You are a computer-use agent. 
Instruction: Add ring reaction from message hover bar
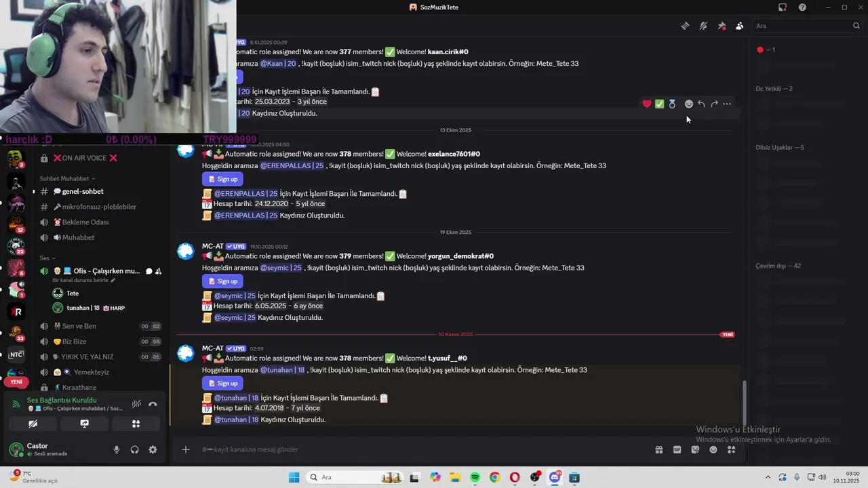point(672,104)
